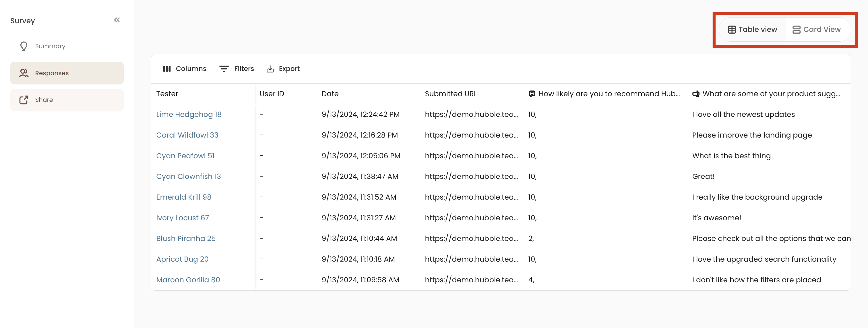Open tester Cyan Clownfish 13

[x=188, y=177]
